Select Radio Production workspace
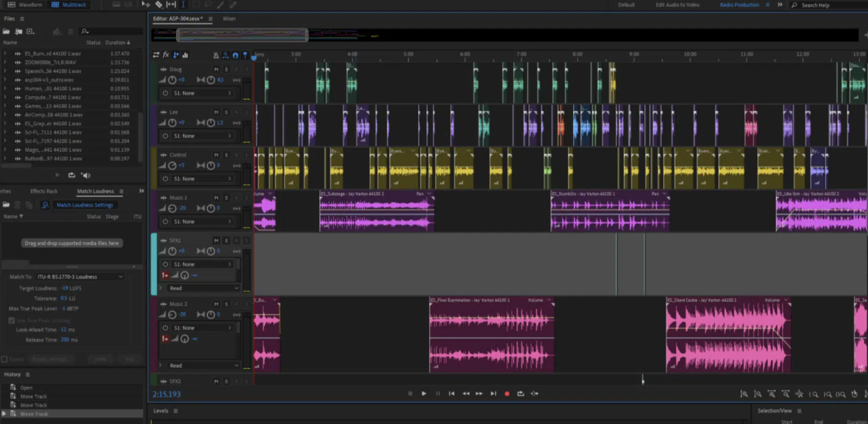The width and height of the screenshot is (868, 424). click(739, 5)
